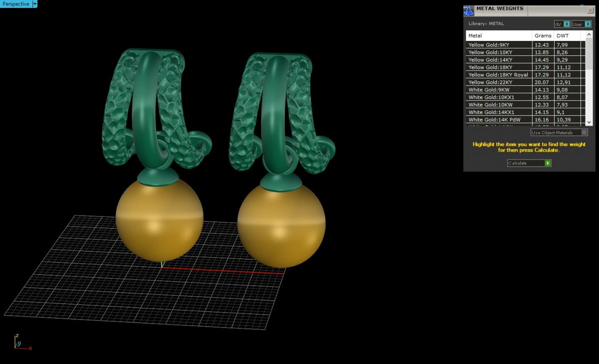Sort by the Metal column header

[x=499, y=36]
